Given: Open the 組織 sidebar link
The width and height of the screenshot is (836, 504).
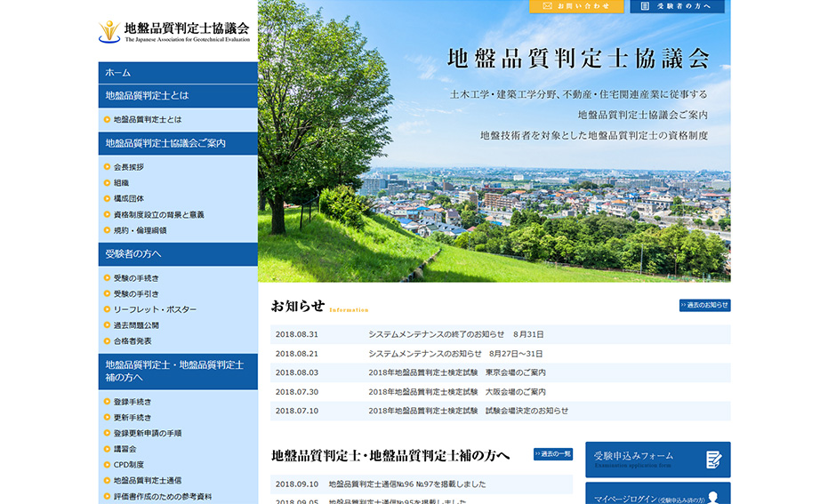Looking at the screenshot, I should click(x=121, y=183).
